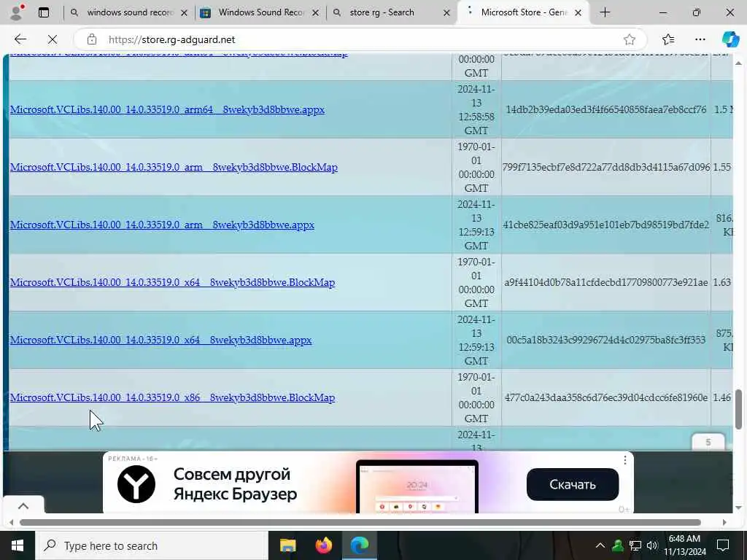
Task: Open File Explorer from the taskbar
Action: coord(287,545)
